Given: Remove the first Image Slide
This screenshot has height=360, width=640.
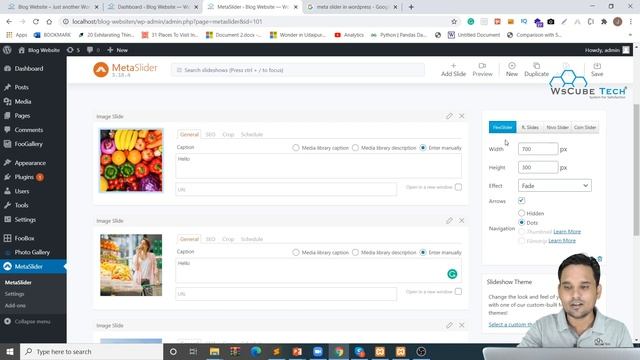Looking at the screenshot, I should (x=461, y=116).
